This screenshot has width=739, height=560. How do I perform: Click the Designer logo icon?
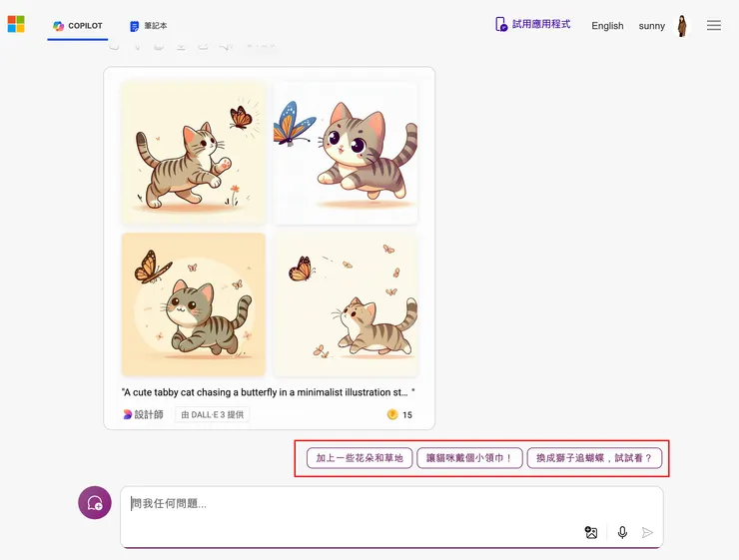pyautogui.click(x=127, y=414)
